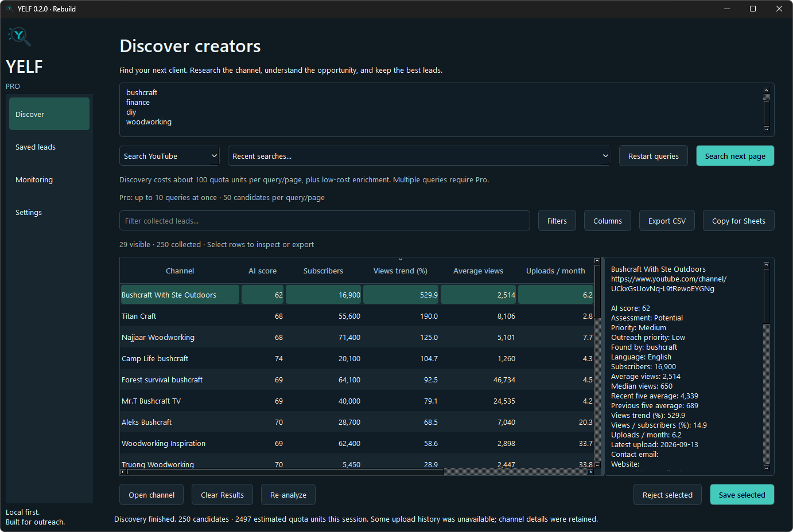Click the Filter collected leads field

(325, 221)
